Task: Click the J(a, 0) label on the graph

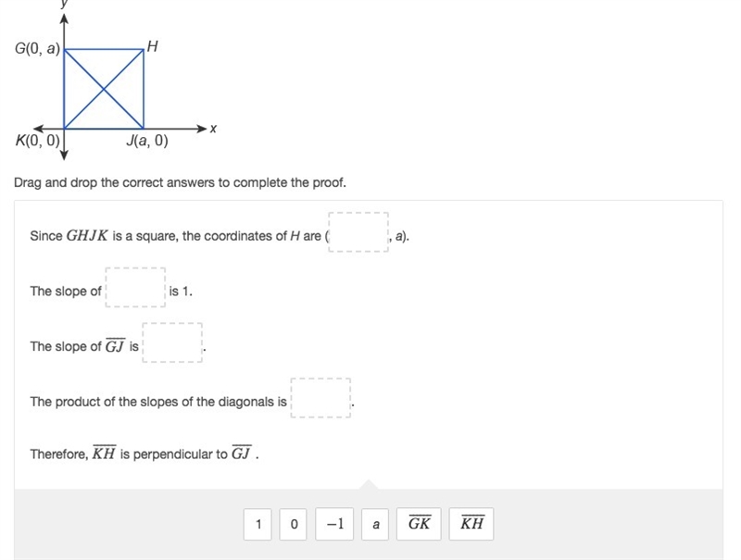Action: pos(147,141)
